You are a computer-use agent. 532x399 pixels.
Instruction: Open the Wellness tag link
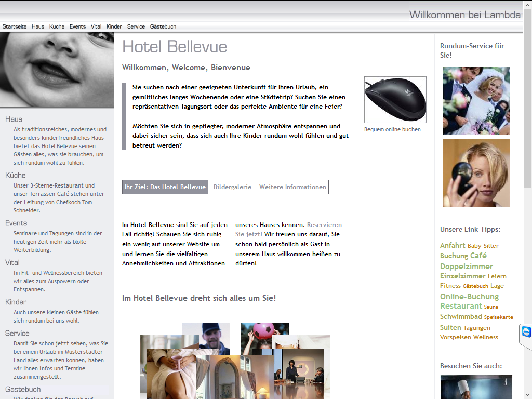pyautogui.click(x=486, y=337)
